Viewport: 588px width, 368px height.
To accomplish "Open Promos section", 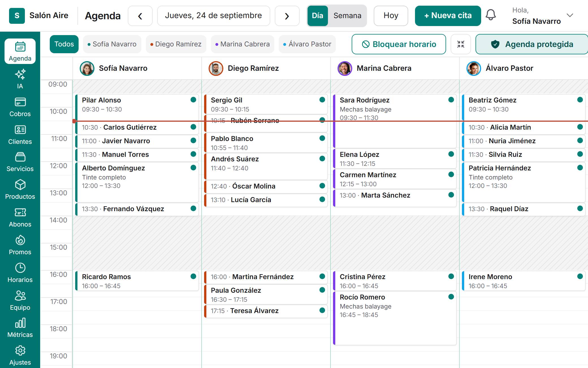I will 20,245.
